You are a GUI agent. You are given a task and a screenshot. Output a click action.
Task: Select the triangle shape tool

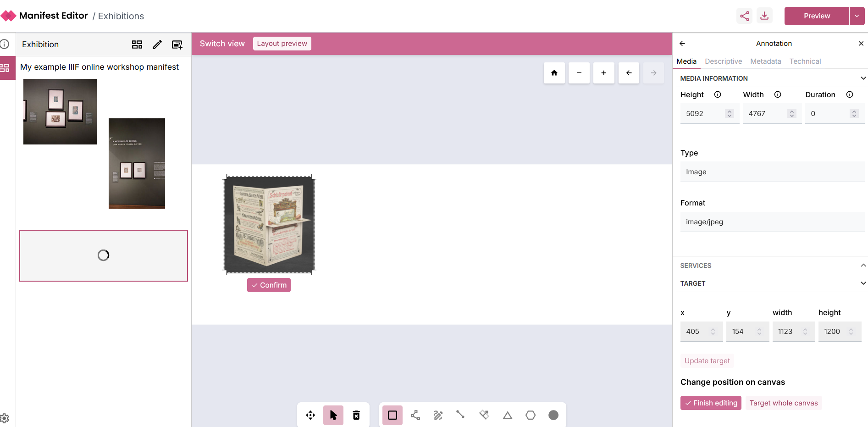tap(508, 415)
